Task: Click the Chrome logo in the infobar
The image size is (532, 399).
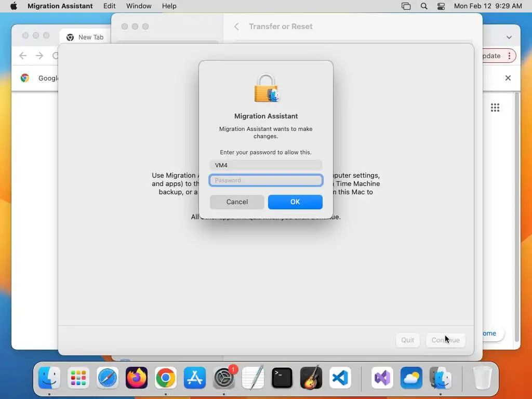Action: coord(25,78)
